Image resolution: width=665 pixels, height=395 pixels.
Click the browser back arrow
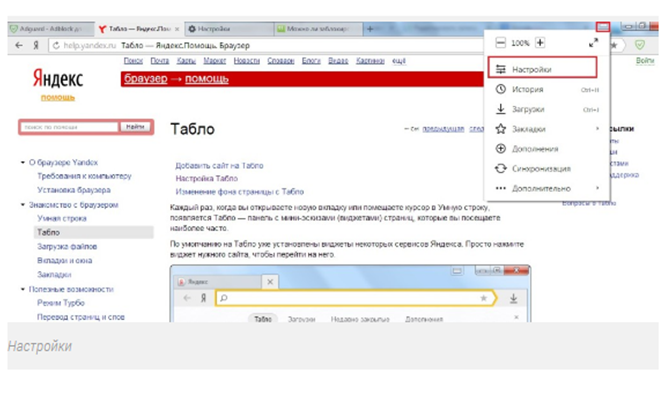(19, 45)
